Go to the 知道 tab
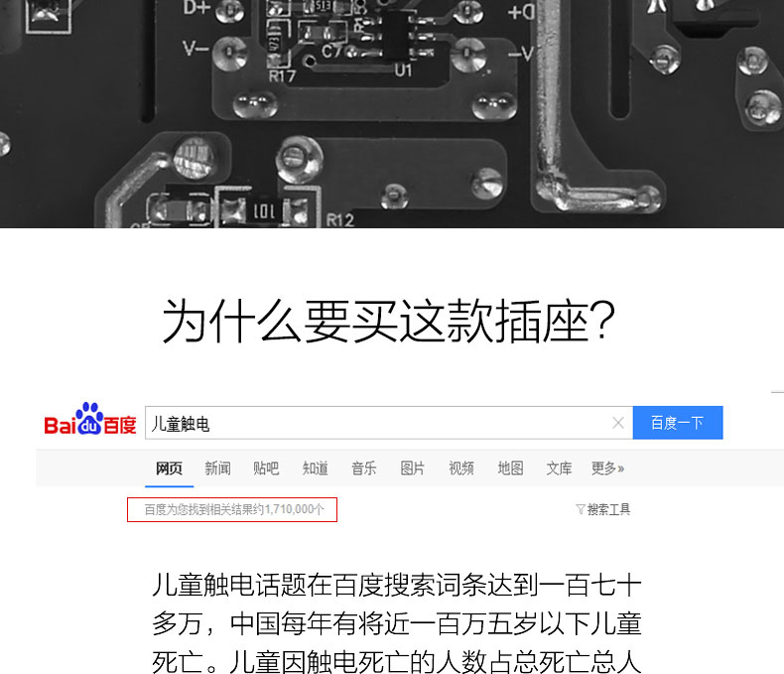784x674 pixels. [x=315, y=469]
